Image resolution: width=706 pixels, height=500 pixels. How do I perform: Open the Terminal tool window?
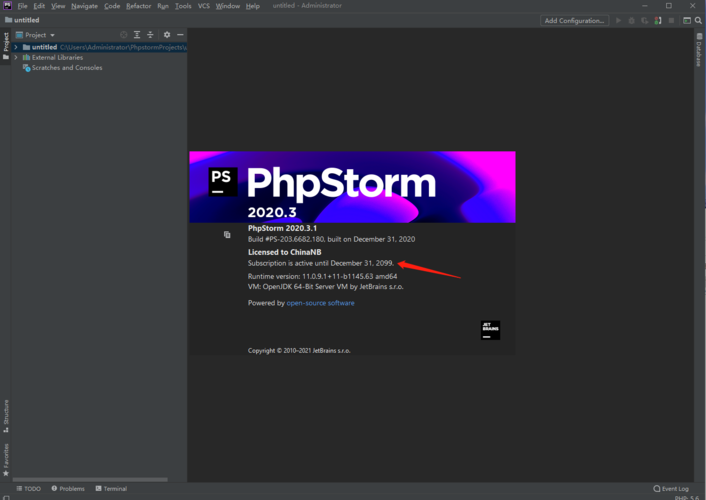[x=111, y=489]
